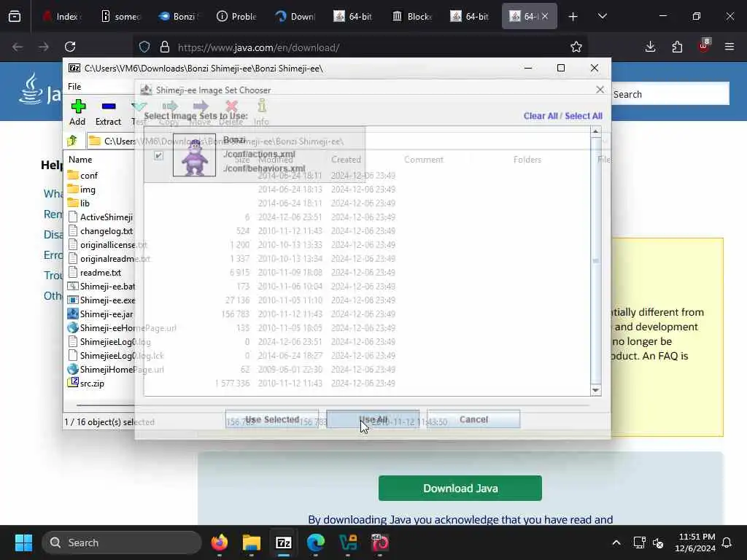
Task: Bookmark this page with the star icon
Action: [576, 47]
